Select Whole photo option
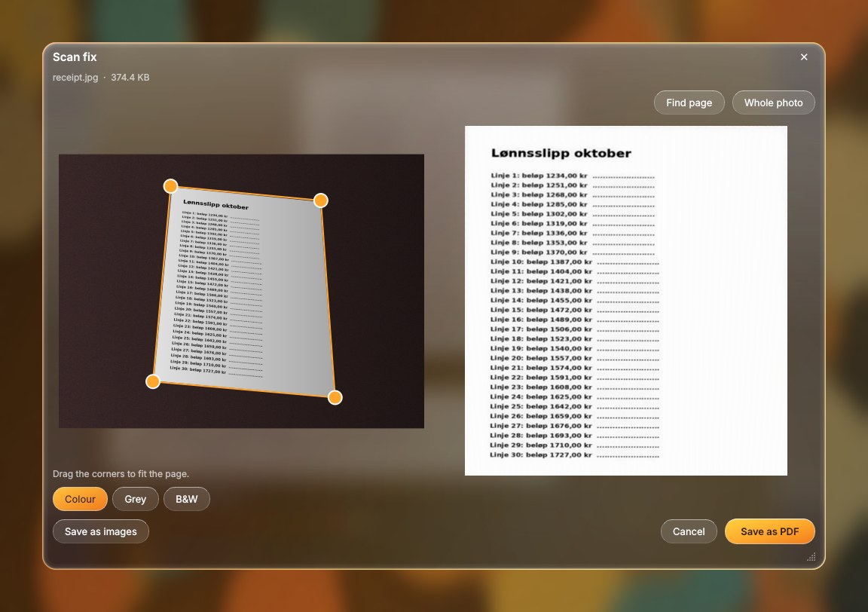Viewport: 868px width, 612px height. click(773, 103)
